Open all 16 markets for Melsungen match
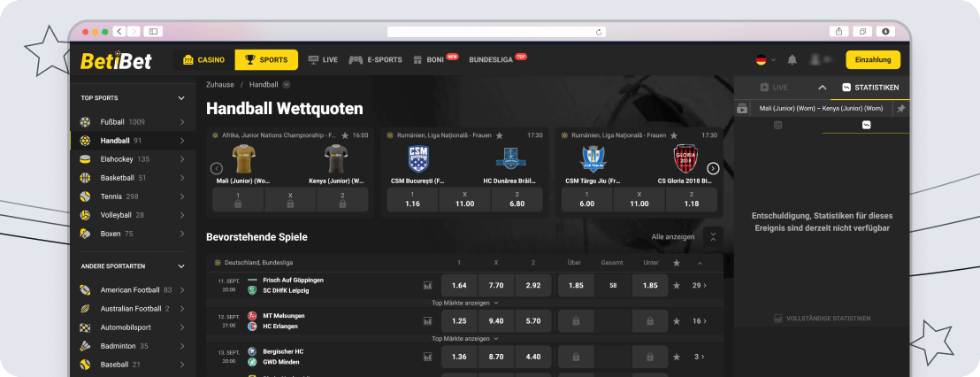980x377 pixels. click(700, 321)
